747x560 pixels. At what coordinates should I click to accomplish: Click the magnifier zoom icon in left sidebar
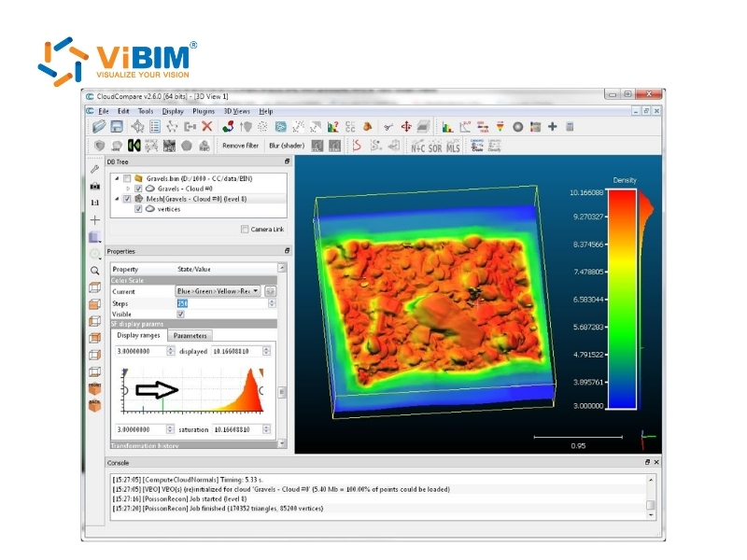click(94, 272)
